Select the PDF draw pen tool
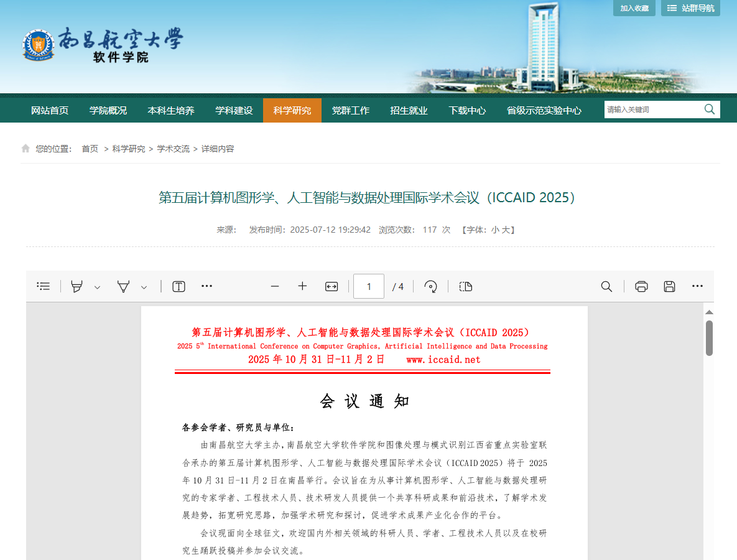The height and width of the screenshot is (560, 737). (x=123, y=286)
